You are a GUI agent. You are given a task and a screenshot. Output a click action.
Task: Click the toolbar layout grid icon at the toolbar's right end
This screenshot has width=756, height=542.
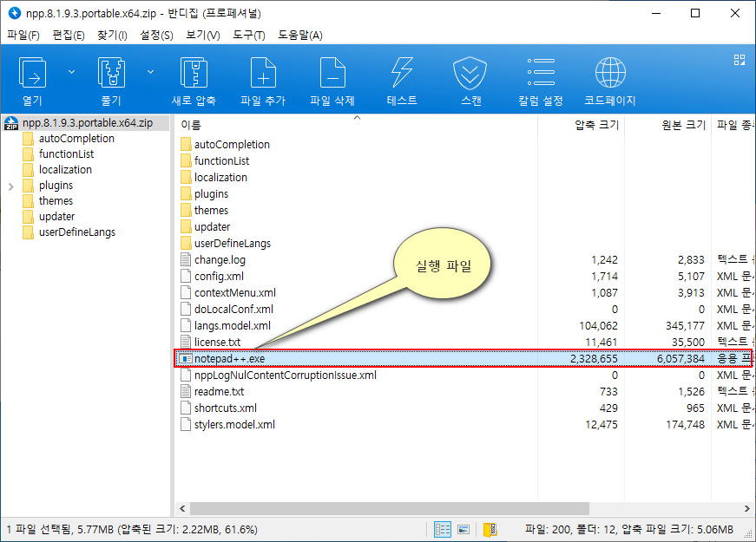(x=740, y=60)
